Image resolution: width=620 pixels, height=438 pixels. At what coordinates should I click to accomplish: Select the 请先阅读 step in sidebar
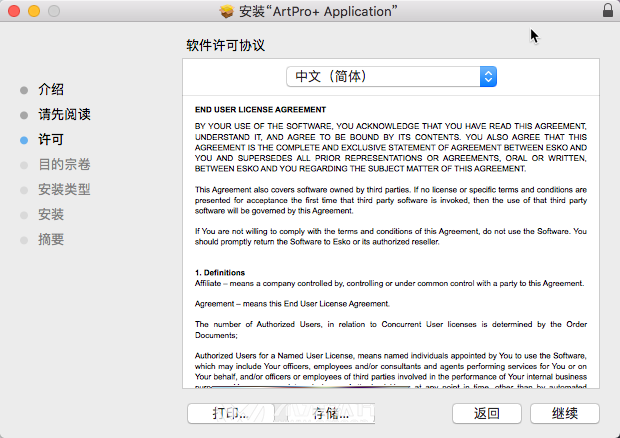pyautogui.click(x=64, y=114)
